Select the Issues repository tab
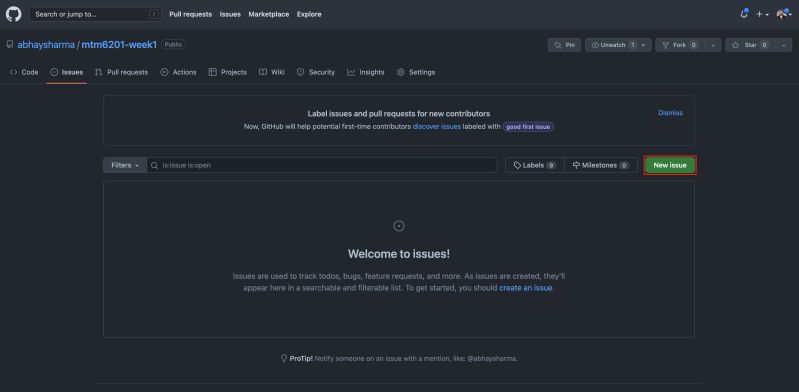This screenshot has width=799, height=392. (x=67, y=72)
